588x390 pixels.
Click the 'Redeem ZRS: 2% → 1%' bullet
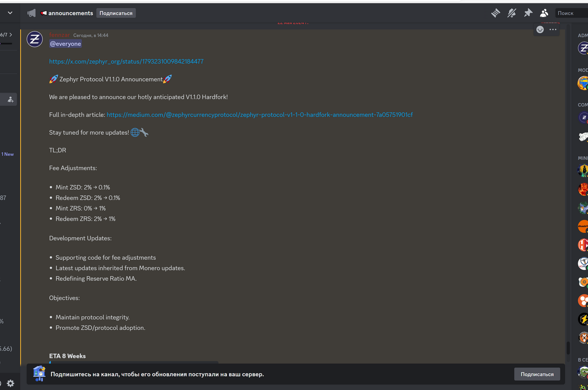pyautogui.click(x=85, y=219)
